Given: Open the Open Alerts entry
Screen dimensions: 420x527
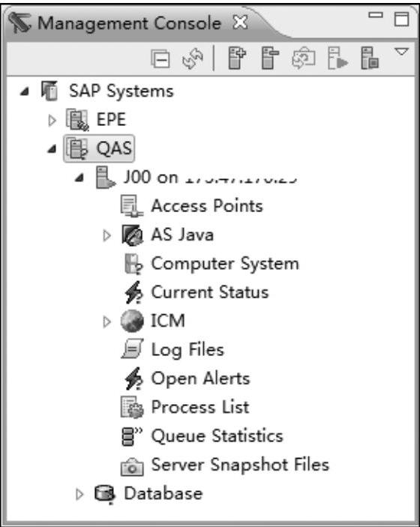Looking at the screenshot, I should 200,379.
